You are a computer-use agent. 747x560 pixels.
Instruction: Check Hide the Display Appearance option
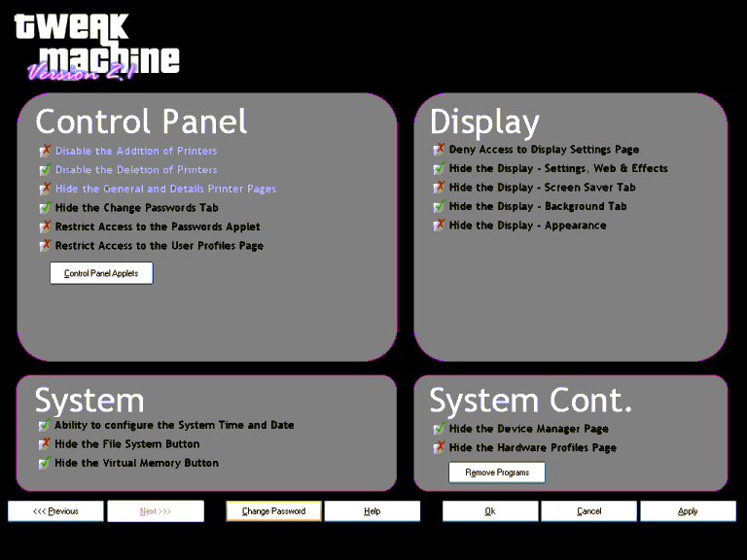click(439, 226)
